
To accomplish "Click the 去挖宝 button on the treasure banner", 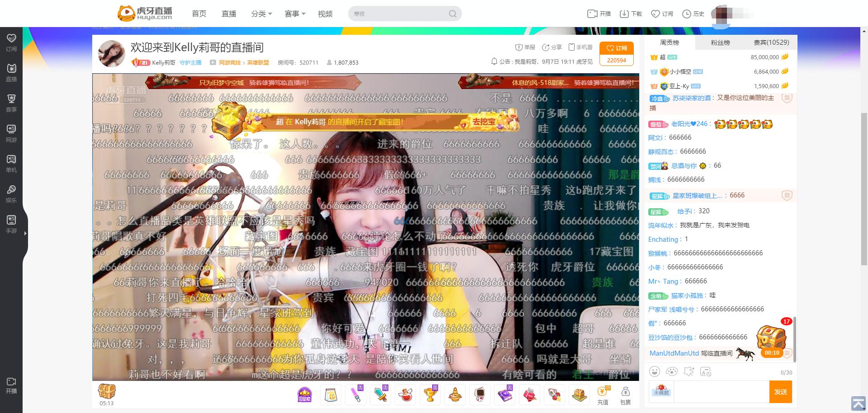I will tap(484, 122).
